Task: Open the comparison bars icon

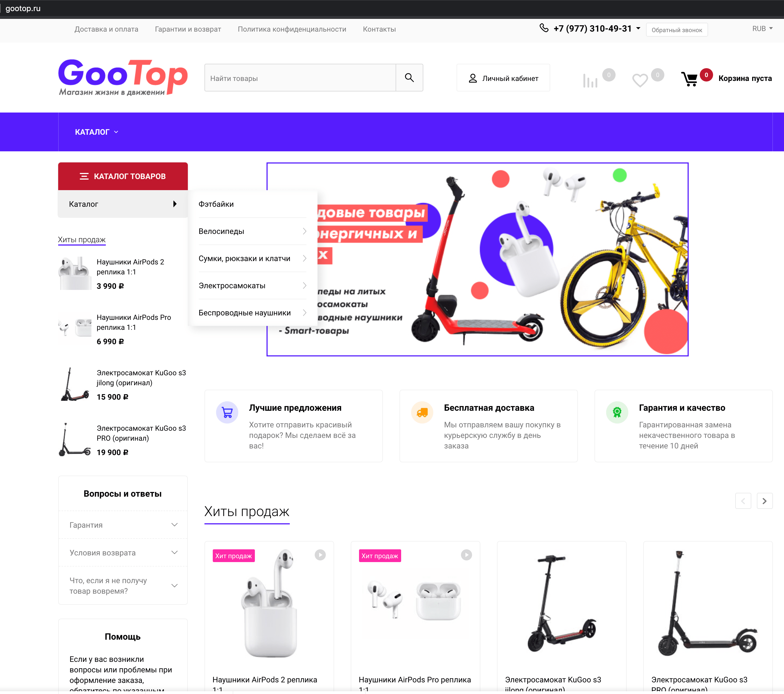Action: [590, 80]
